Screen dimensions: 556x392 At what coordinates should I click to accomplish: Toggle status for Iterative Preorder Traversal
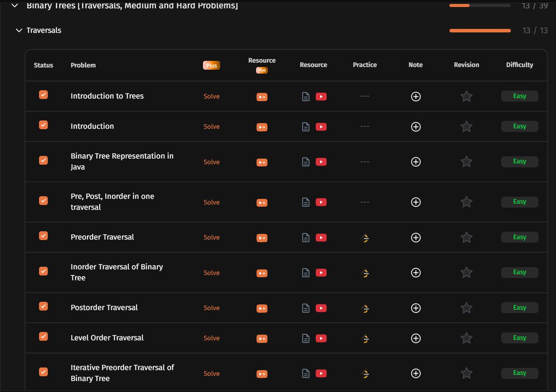click(x=43, y=372)
